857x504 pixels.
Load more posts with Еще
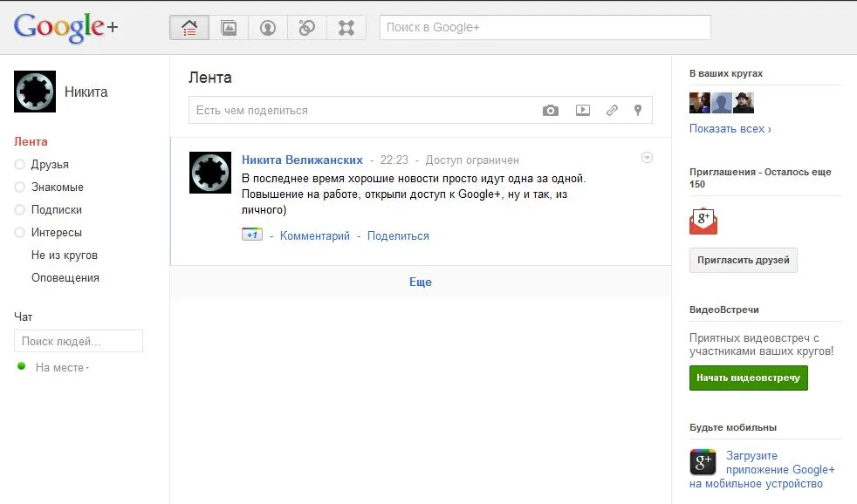click(x=421, y=282)
